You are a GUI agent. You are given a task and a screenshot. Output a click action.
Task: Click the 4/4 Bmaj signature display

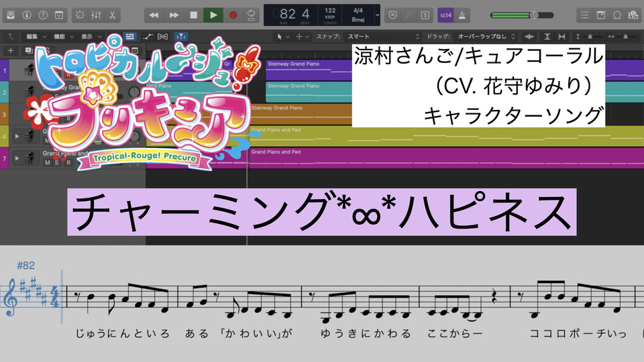[x=358, y=15]
